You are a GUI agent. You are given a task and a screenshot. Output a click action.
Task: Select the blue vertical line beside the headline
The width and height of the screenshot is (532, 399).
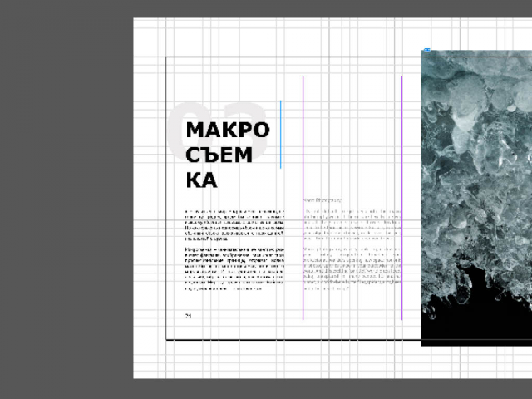coord(281,135)
